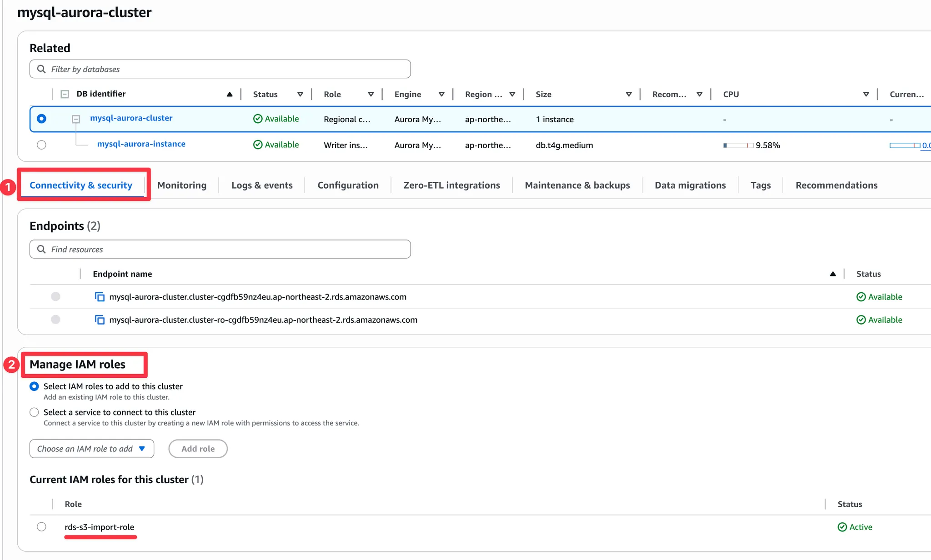Click the CPU column sort triangle

(x=866, y=94)
